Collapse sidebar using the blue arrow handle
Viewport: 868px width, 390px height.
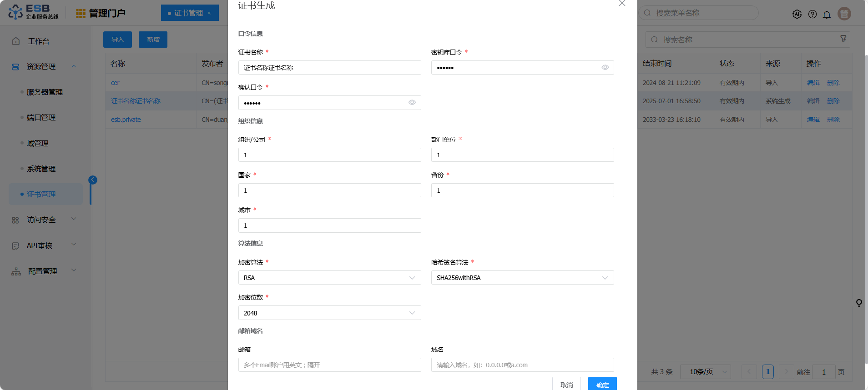(x=93, y=180)
